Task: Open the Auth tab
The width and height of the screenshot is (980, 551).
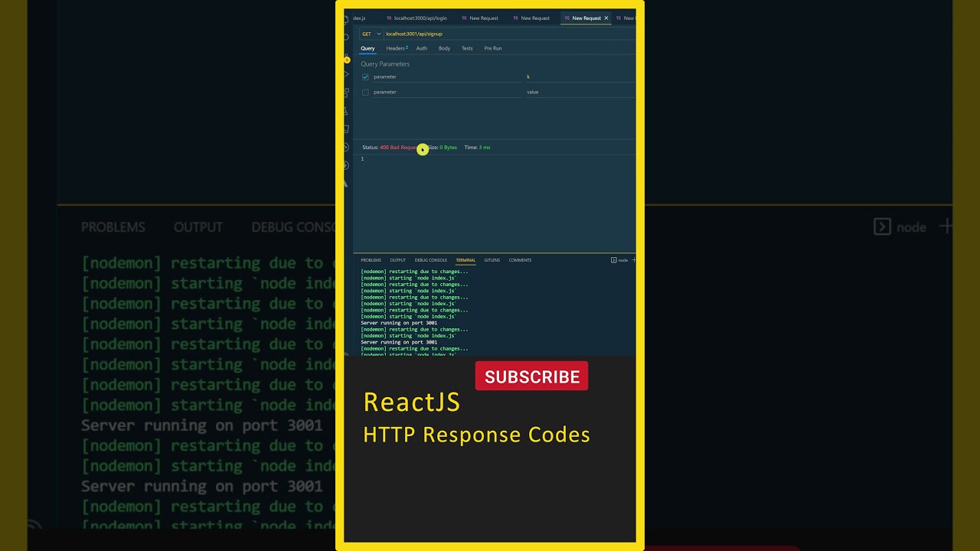Action: [422, 48]
